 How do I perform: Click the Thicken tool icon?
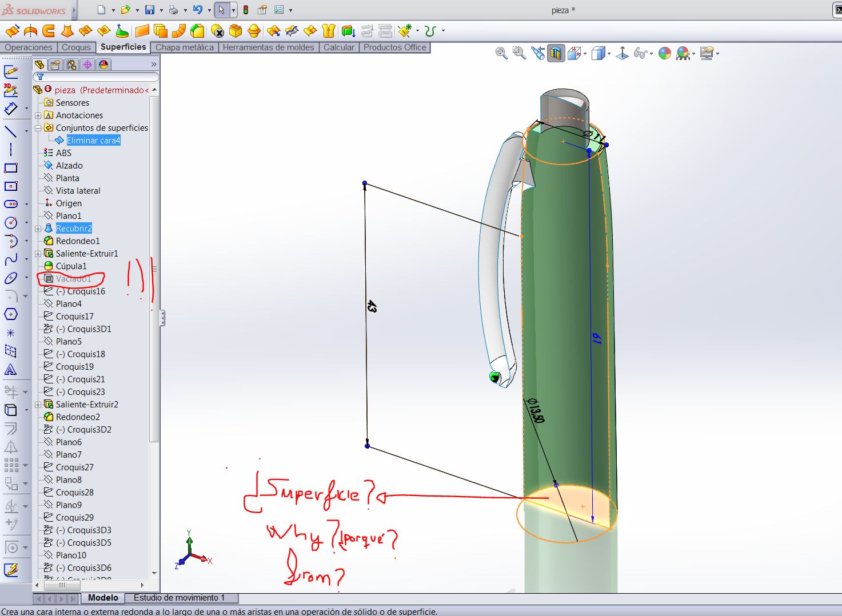pyautogui.click(x=348, y=30)
